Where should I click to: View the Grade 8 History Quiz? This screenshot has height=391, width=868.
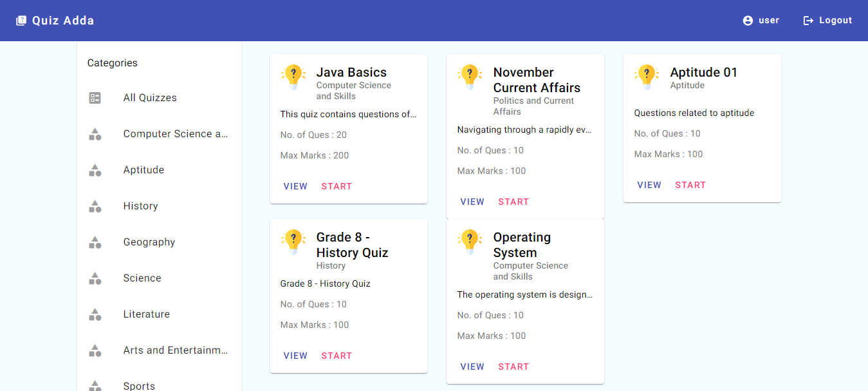point(295,356)
